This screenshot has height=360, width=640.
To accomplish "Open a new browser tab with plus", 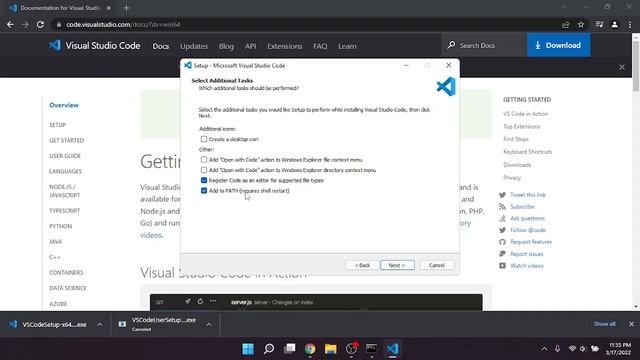I will (x=127, y=8).
